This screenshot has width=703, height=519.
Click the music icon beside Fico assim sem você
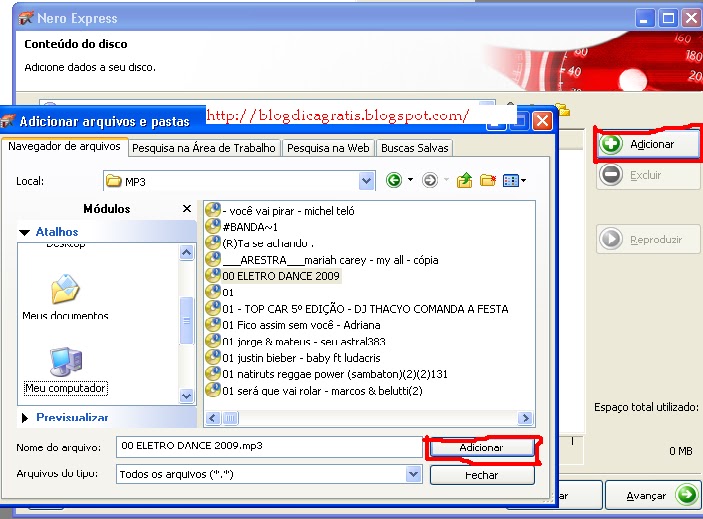pos(213,324)
